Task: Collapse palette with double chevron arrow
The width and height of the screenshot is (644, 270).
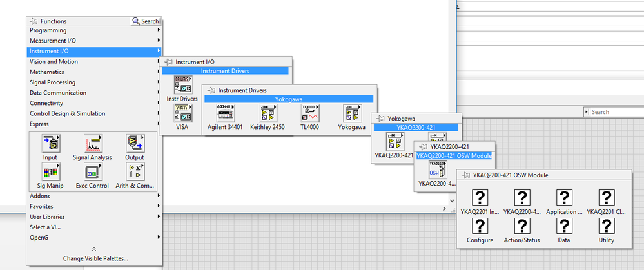Action: pos(94,249)
